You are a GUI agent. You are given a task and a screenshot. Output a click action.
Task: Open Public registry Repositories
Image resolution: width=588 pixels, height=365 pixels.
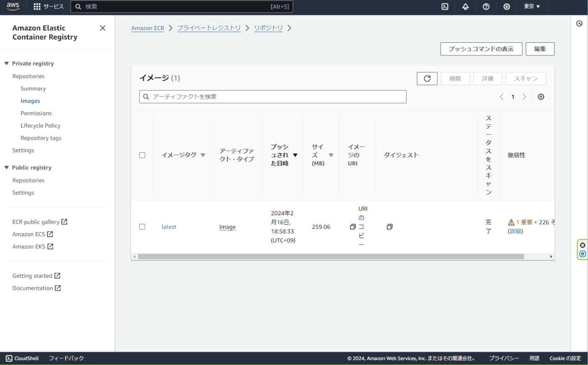[x=28, y=180]
